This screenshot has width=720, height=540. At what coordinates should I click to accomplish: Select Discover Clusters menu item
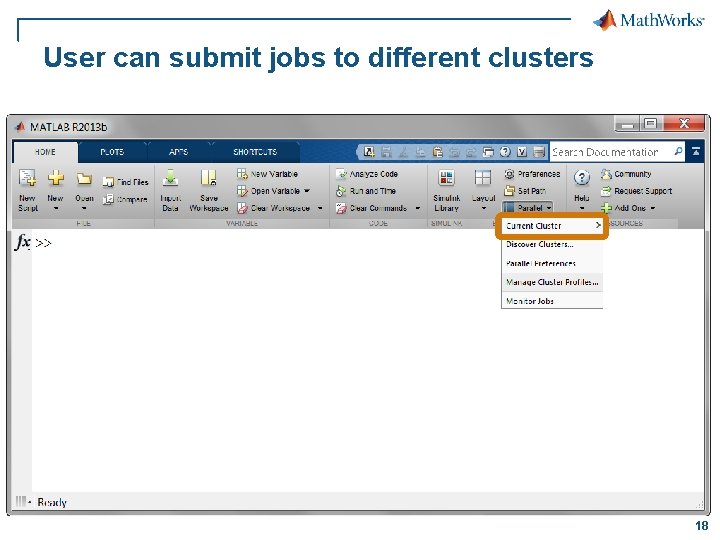click(x=552, y=245)
